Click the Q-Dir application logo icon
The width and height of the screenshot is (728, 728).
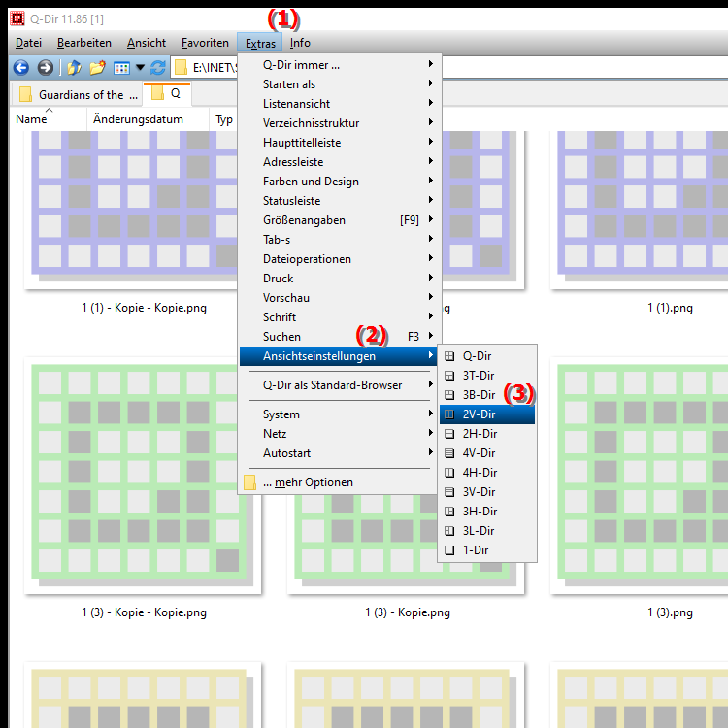[x=17, y=18]
